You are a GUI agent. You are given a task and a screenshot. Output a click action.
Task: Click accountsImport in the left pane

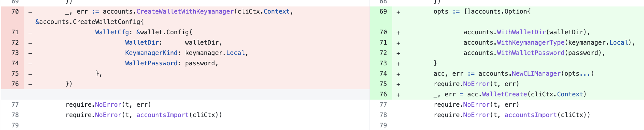coord(162,115)
